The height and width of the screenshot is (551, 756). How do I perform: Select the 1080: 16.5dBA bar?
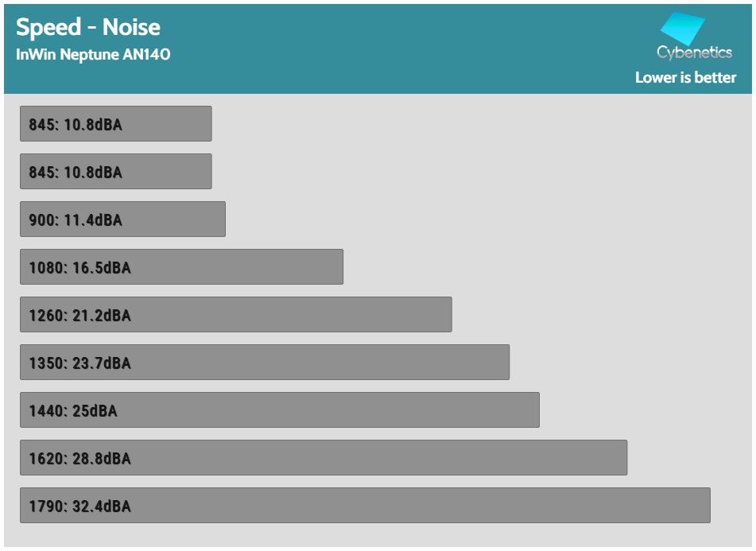[x=181, y=267]
